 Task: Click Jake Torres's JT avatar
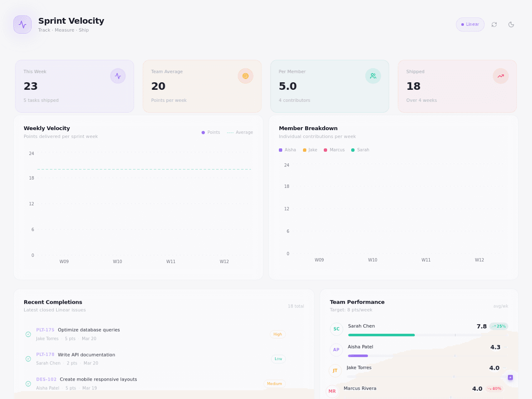click(x=335, y=371)
